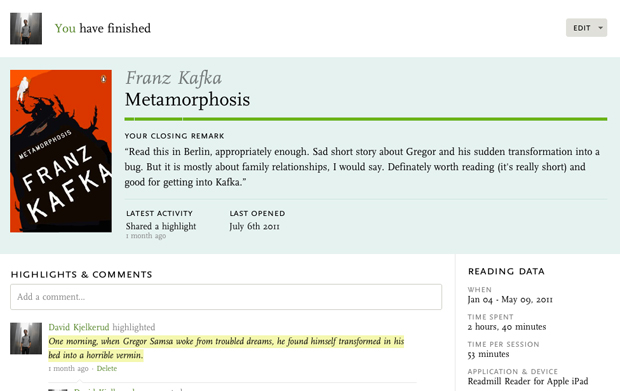Click the "Readmill Reader for Apple iPad" text
This screenshot has height=391, width=620.
pos(528,382)
